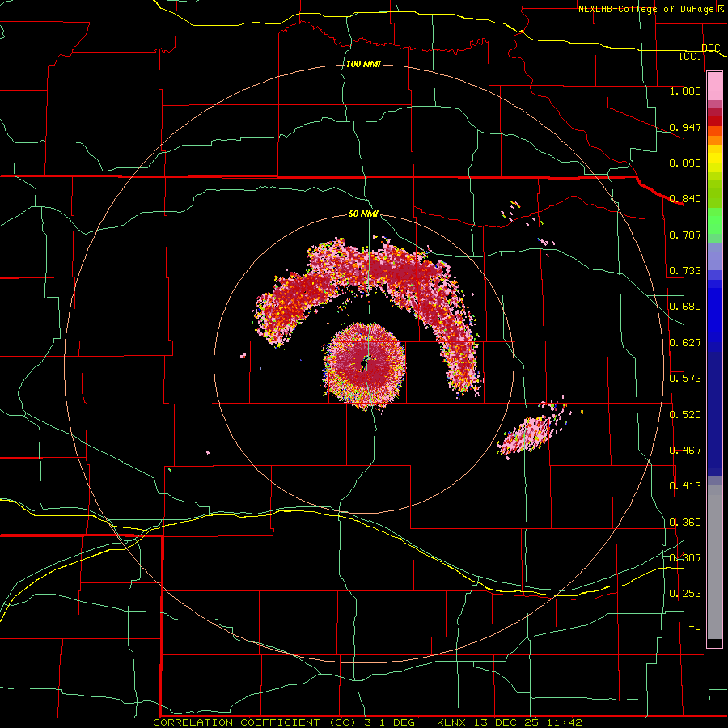Viewport: 728px width, 728px height.
Task: Select the 0.360 scale label
Action: (685, 523)
